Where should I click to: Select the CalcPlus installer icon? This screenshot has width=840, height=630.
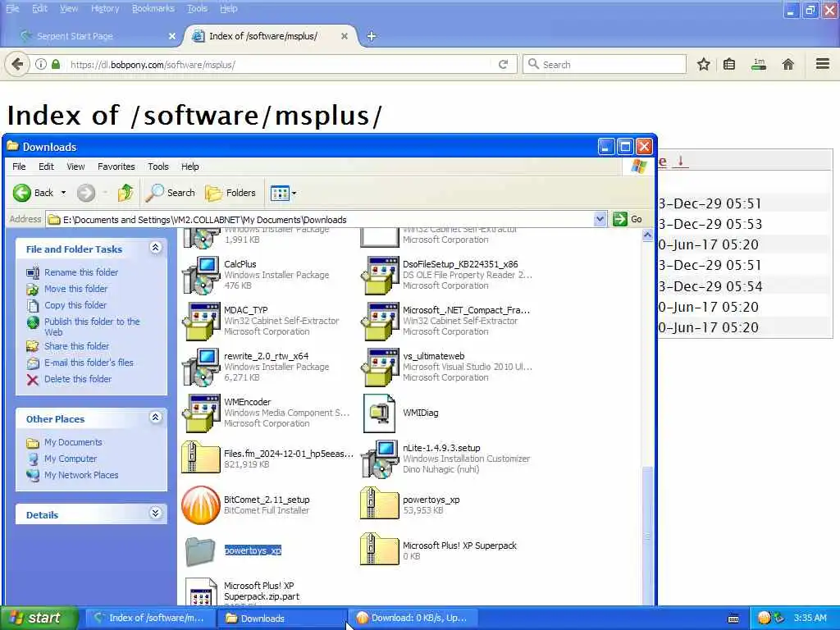pyautogui.click(x=201, y=276)
